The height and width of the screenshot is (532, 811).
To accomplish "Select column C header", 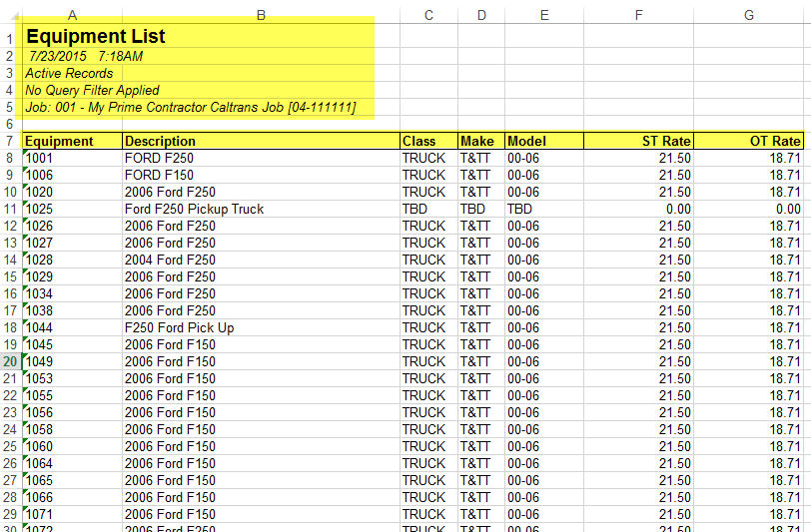I will (x=428, y=15).
